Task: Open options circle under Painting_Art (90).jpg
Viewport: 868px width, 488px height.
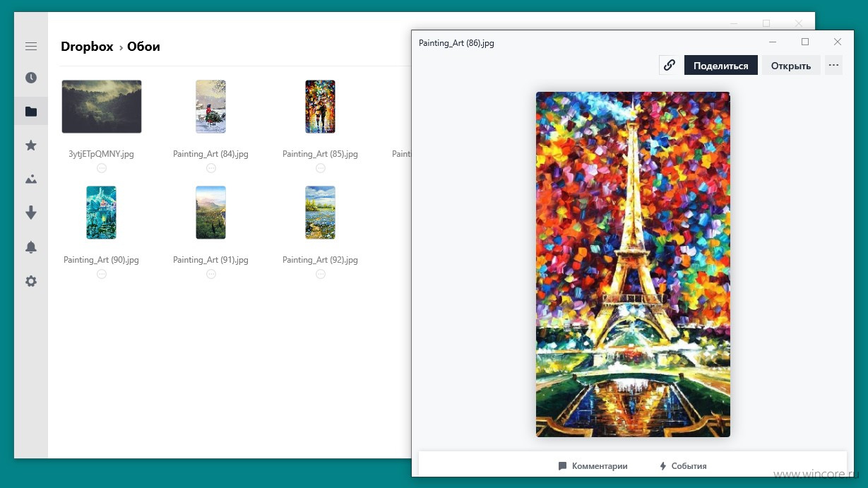Action: coord(102,274)
